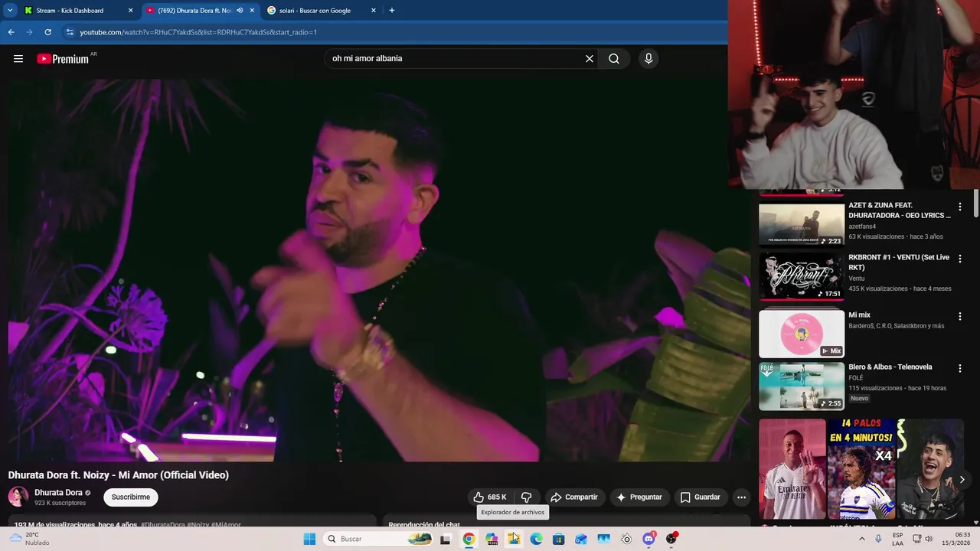Open Discord on the taskbar
Image resolution: width=980 pixels, height=551 pixels.
(649, 539)
